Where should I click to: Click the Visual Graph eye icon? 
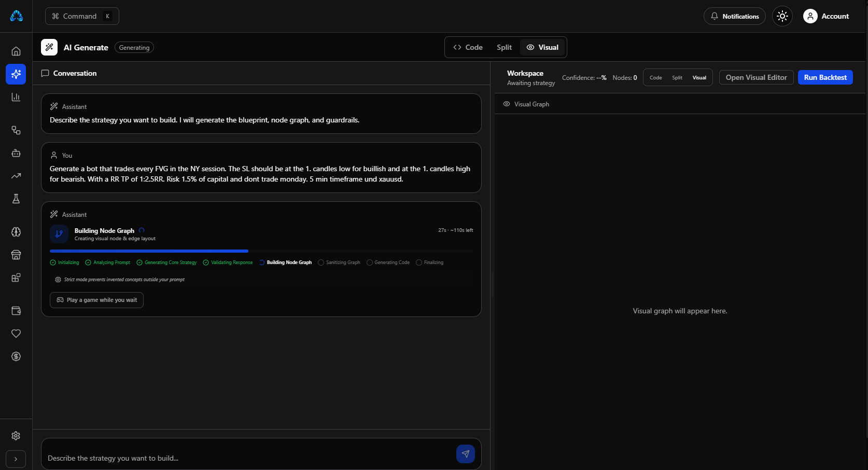[507, 104]
